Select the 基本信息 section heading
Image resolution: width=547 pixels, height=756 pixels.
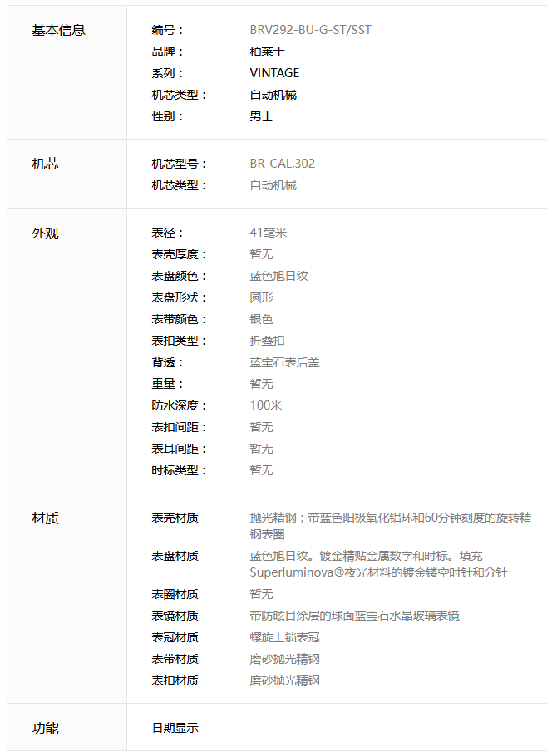pyautogui.click(x=58, y=30)
